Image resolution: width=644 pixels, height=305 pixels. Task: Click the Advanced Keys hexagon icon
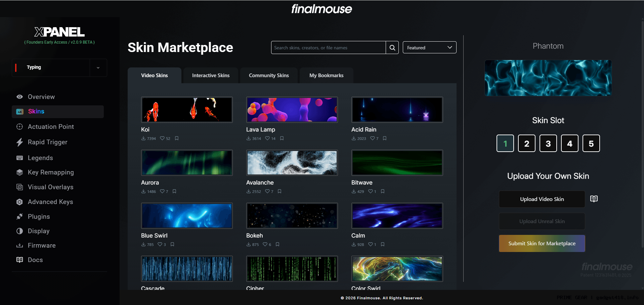[20, 202]
